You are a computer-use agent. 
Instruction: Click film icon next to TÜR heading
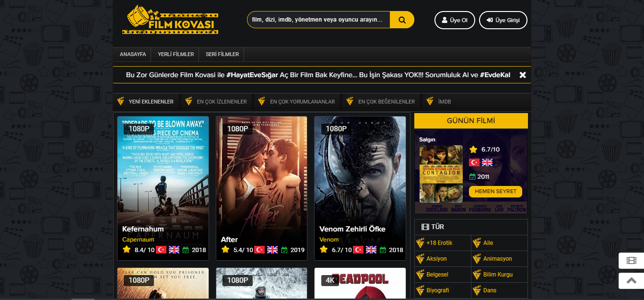425,227
